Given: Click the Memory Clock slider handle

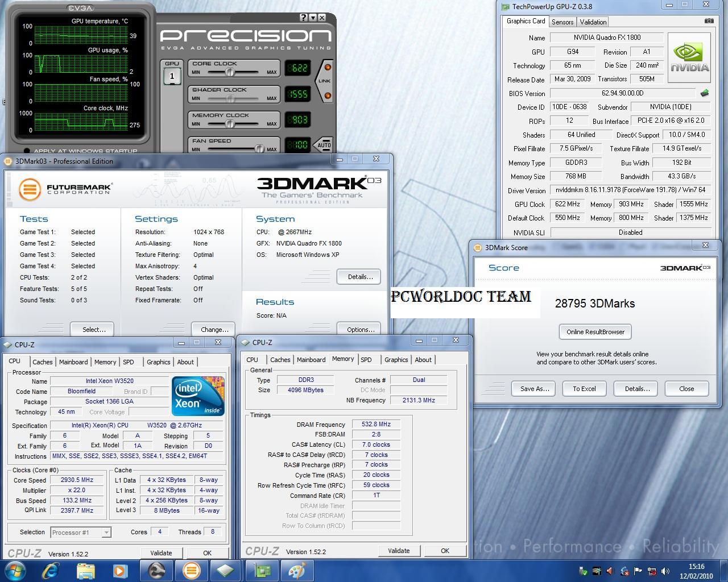Looking at the screenshot, I should tap(231, 123).
